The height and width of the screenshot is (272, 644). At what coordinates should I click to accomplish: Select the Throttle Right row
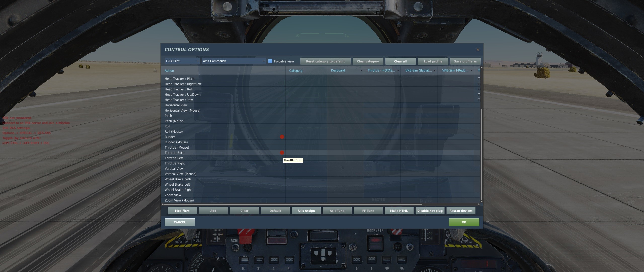(x=321, y=163)
